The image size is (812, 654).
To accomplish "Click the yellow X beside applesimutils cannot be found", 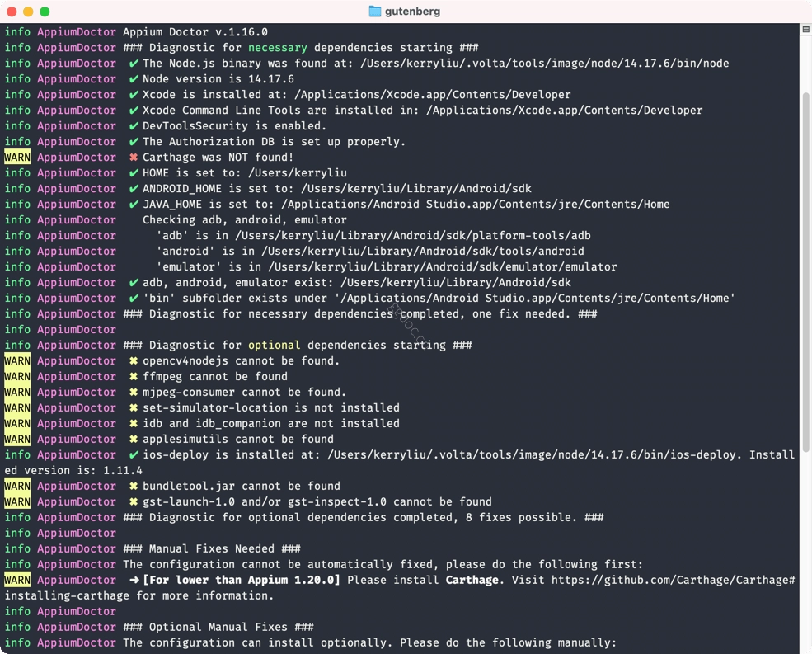I will click(134, 439).
